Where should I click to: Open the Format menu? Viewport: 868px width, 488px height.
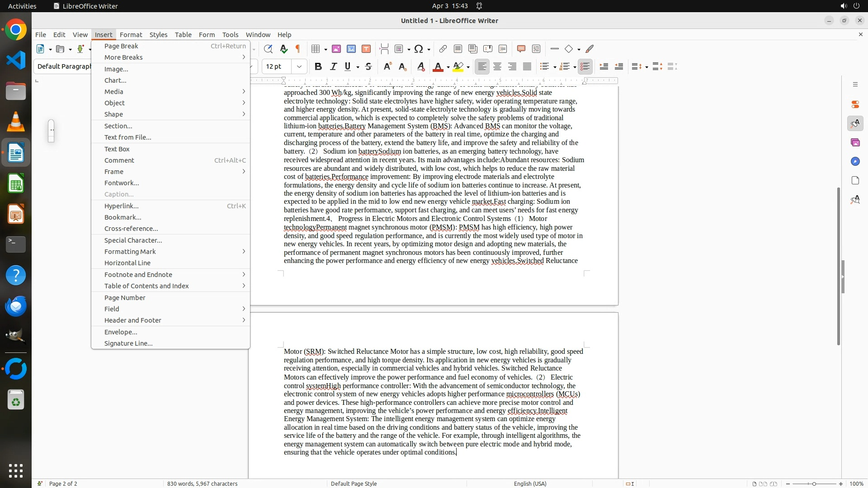point(131,35)
